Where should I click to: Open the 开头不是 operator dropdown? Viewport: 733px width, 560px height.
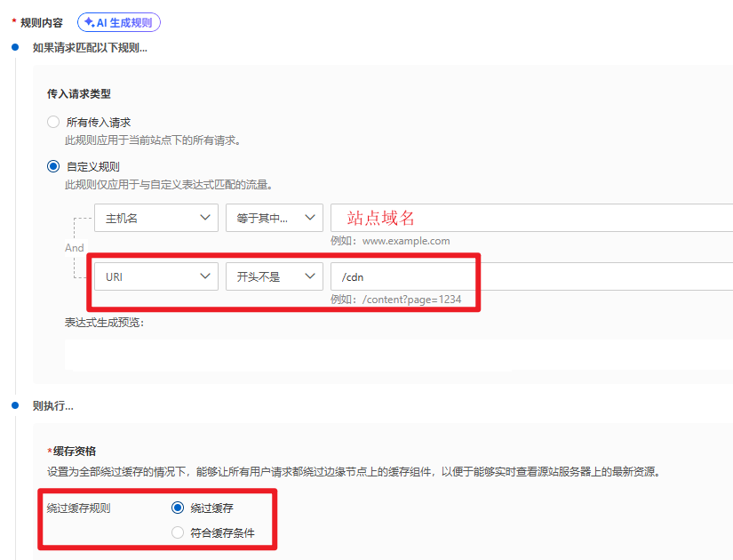(x=274, y=276)
